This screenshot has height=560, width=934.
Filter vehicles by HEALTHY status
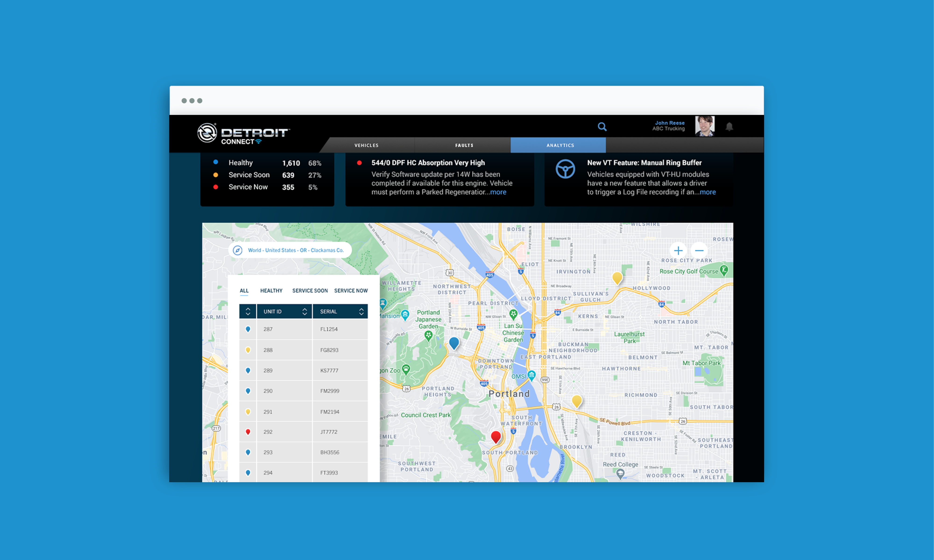tap(271, 290)
